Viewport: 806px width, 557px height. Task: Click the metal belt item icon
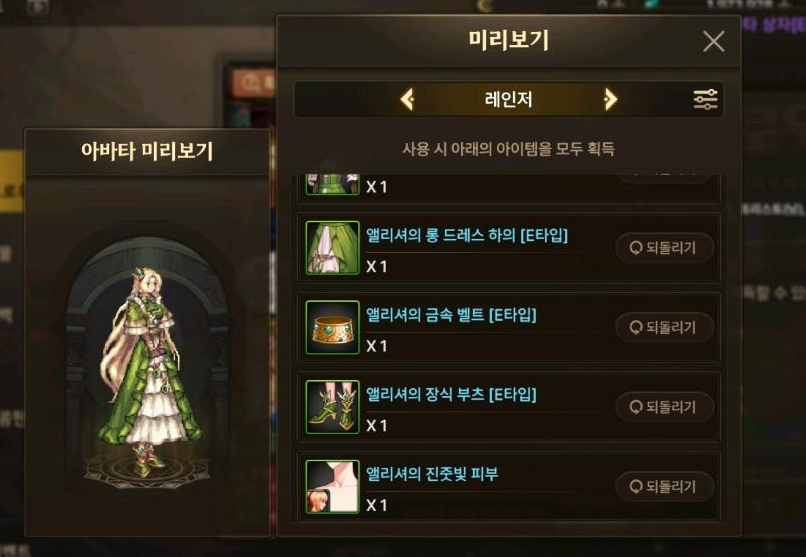coord(333,327)
